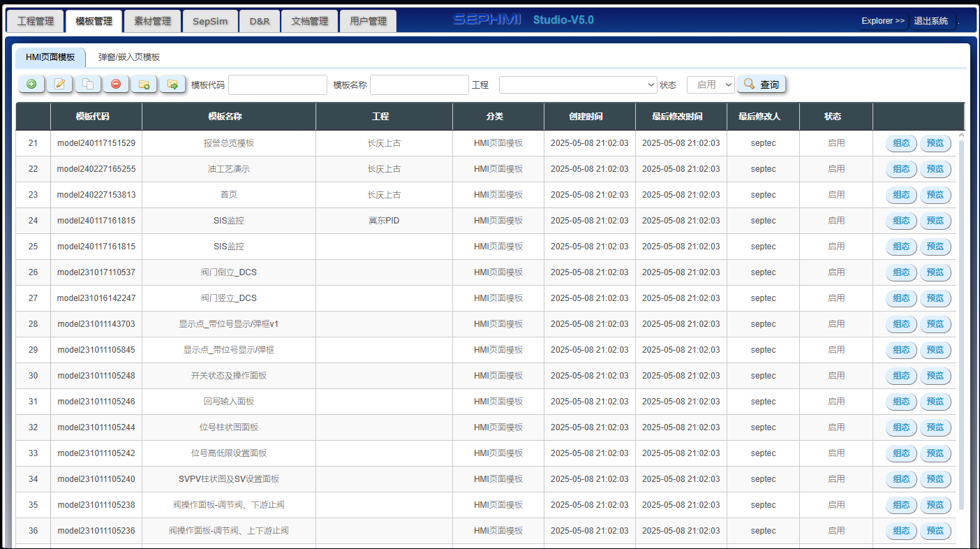This screenshot has width=980, height=549.
Task: Click the Explorer >> link
Action: [883, 21]
